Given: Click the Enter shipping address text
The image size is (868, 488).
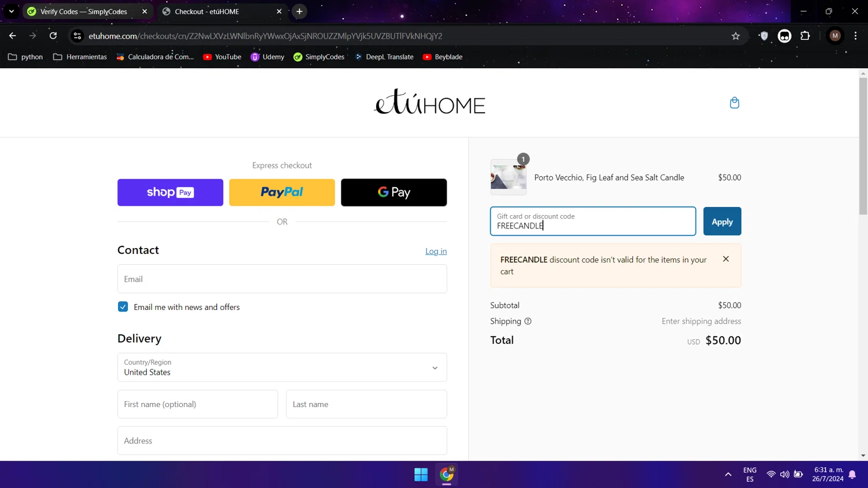Looking at the screenshot, I should 701,321.
